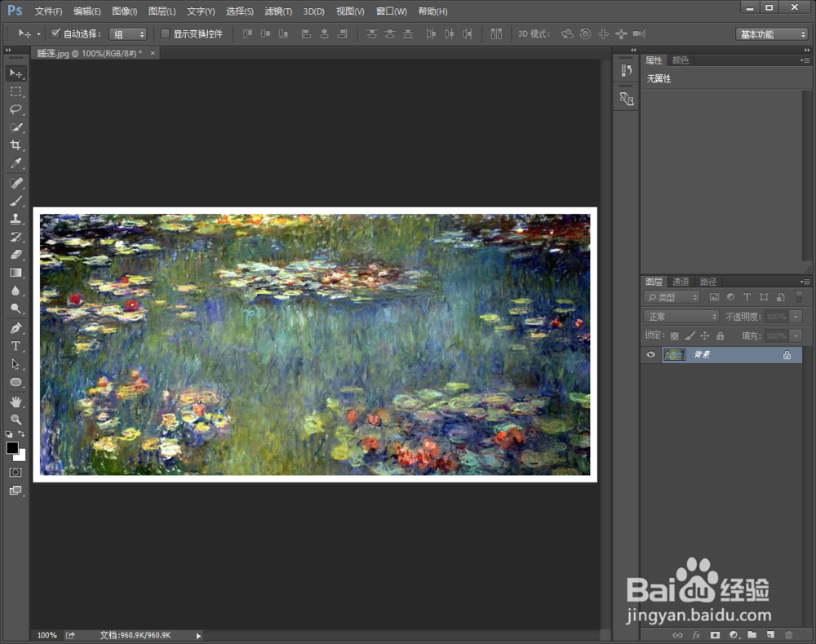Open the Move tool preset picker arrow
Image resolution: width=816 pixels, height=644 pixels.
[x=38, y=33]
